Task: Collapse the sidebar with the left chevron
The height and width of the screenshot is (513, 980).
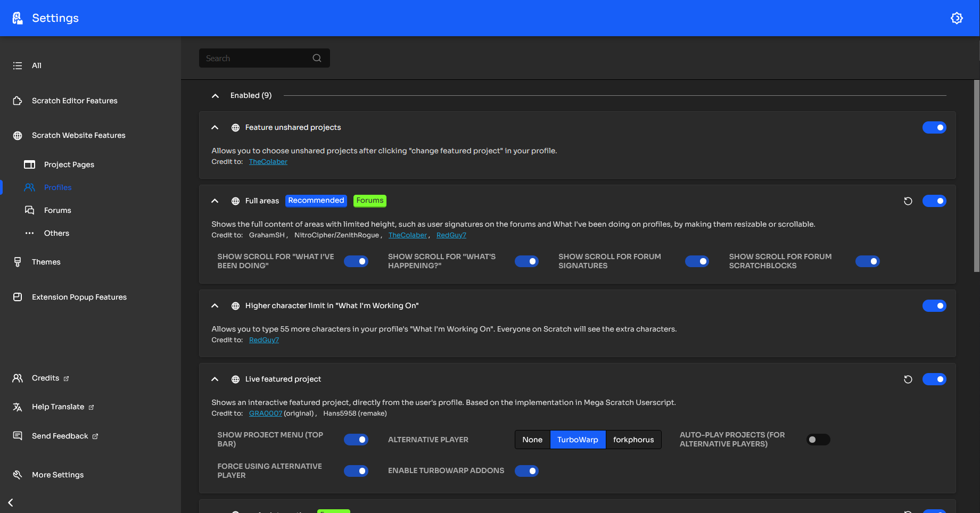Action: (x=11, y=502)
